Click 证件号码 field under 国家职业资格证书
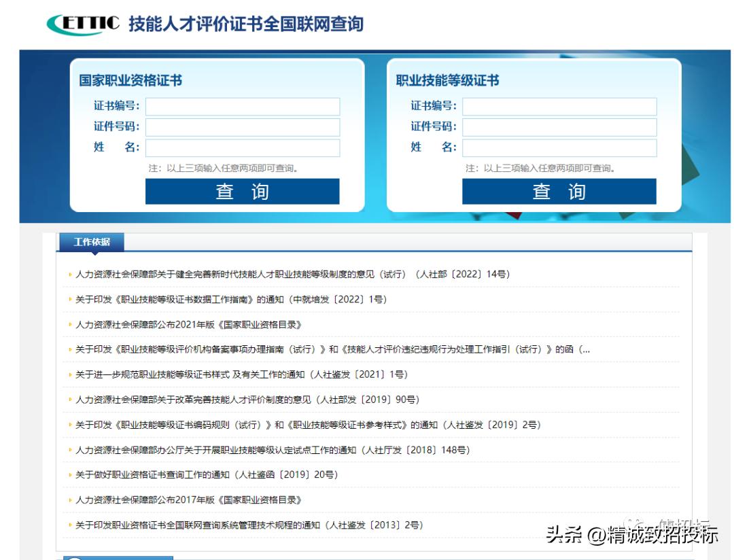 (x=241, y=126)
